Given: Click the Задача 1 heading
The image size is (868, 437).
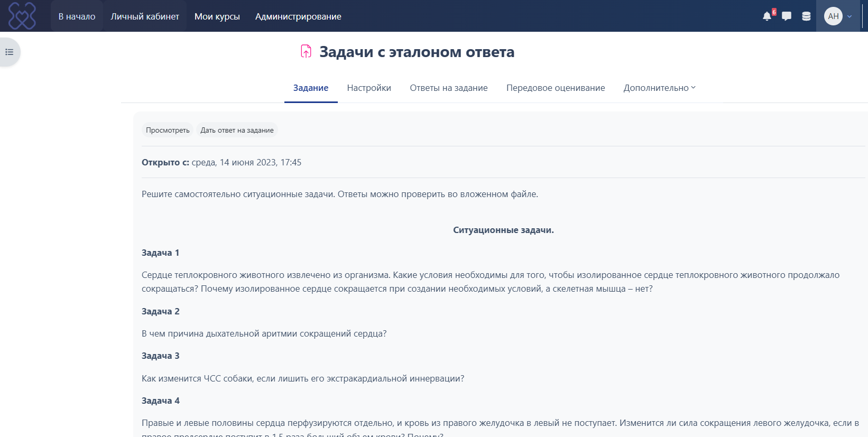Looking at the screenshot, I should 161,253.
